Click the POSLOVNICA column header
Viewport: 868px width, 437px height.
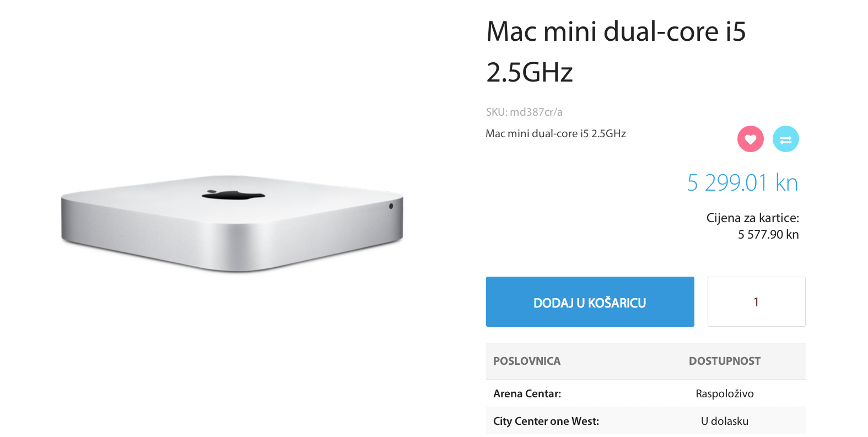(x=526, y=361)
